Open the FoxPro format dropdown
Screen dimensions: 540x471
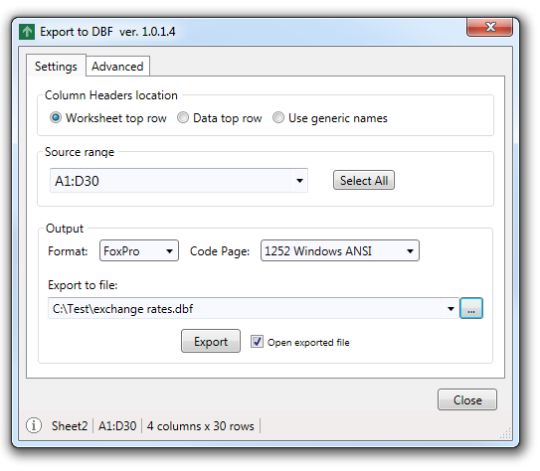tap(139, 251)
